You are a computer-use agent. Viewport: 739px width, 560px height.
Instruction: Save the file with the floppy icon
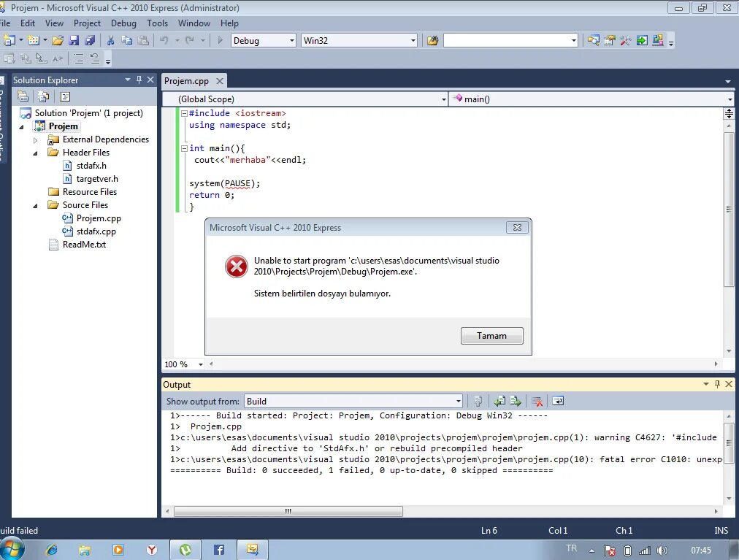pos(74,41)
